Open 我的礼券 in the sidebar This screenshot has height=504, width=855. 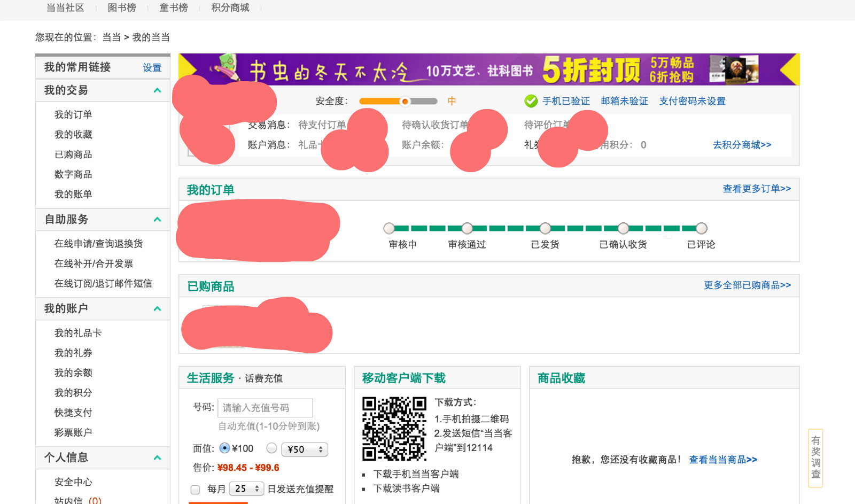[x=73, y=353]
